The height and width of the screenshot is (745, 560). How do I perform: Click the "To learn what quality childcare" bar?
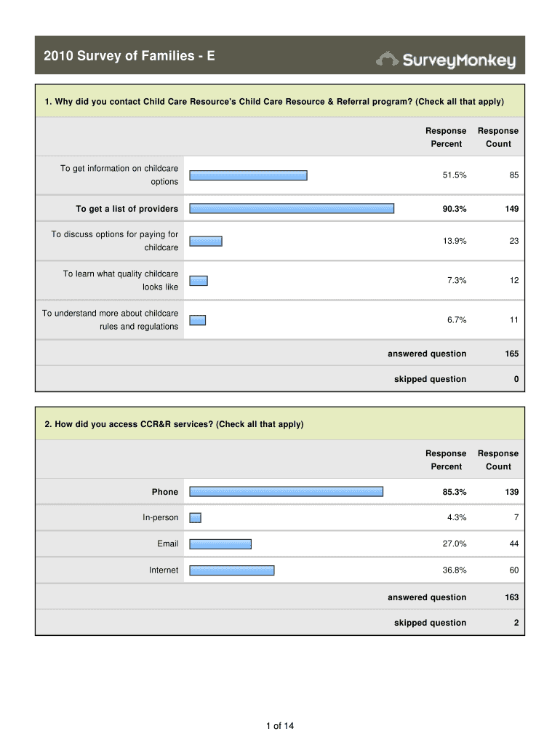tap(199, 281)
